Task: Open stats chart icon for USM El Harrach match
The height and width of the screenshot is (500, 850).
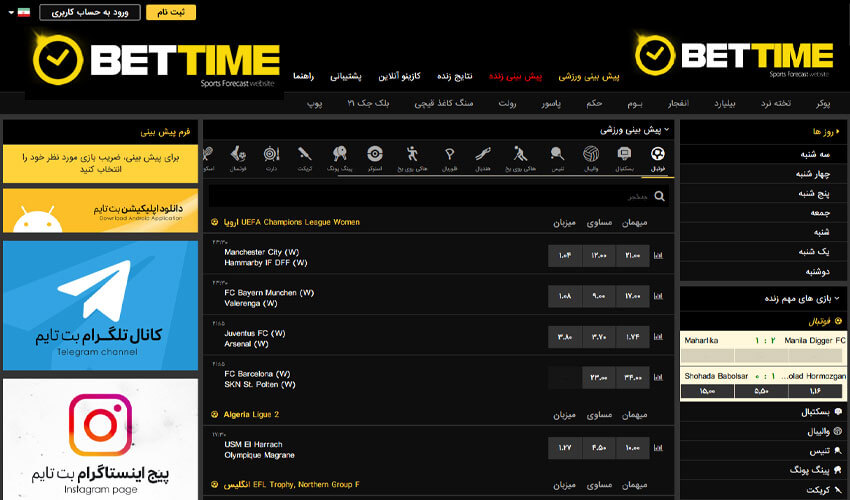Action: (658, 448)
